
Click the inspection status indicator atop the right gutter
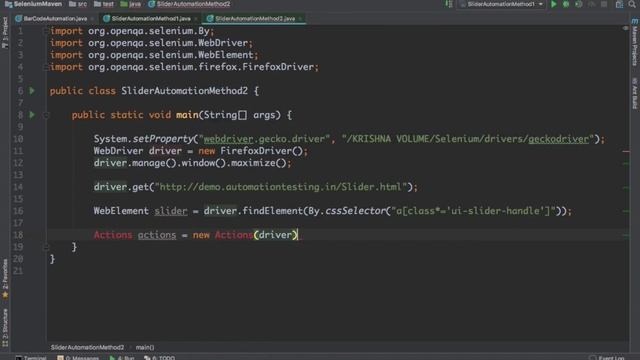click(x=625, y=28)
